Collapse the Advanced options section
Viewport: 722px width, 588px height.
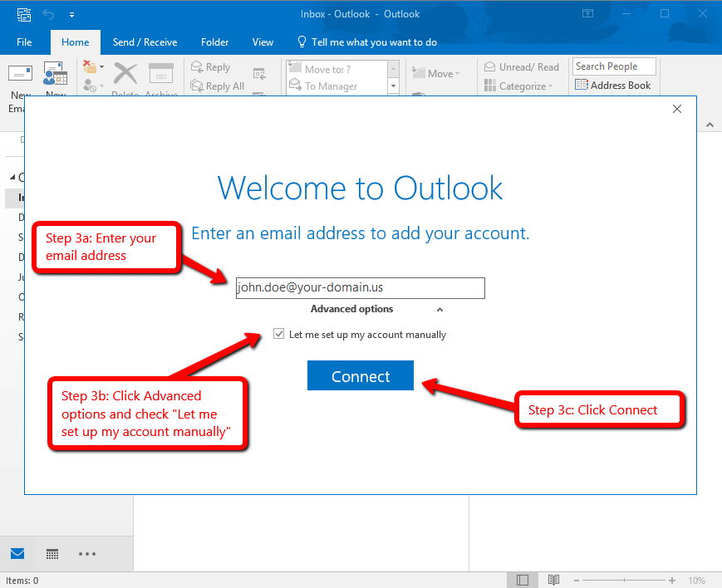[x=440, y=310]
